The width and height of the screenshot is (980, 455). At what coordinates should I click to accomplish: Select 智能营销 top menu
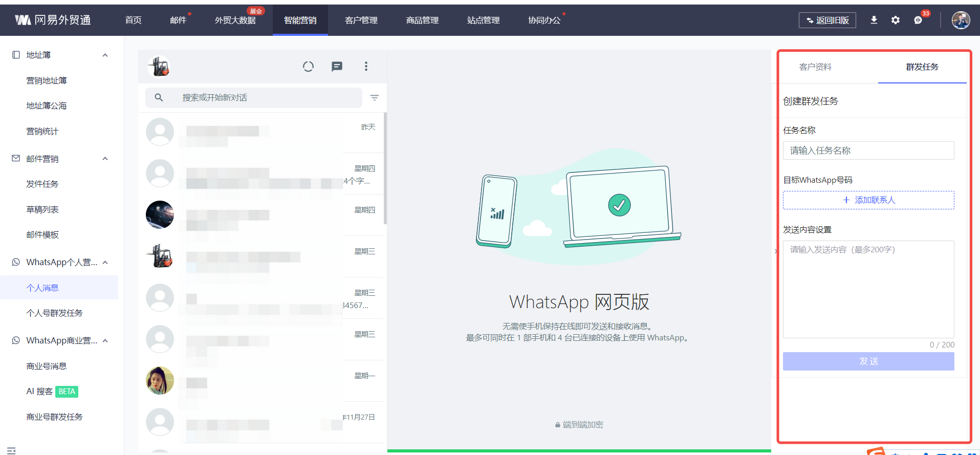click(x=300, y=20)
